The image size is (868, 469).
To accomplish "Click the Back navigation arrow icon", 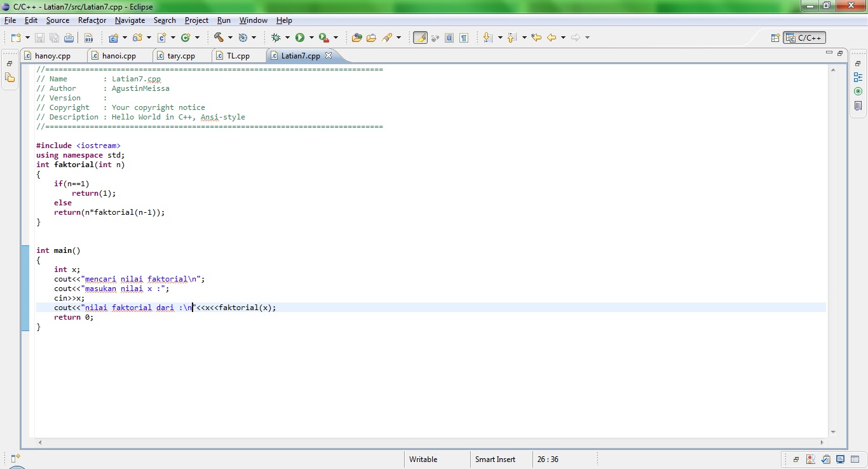I will 552,37.
